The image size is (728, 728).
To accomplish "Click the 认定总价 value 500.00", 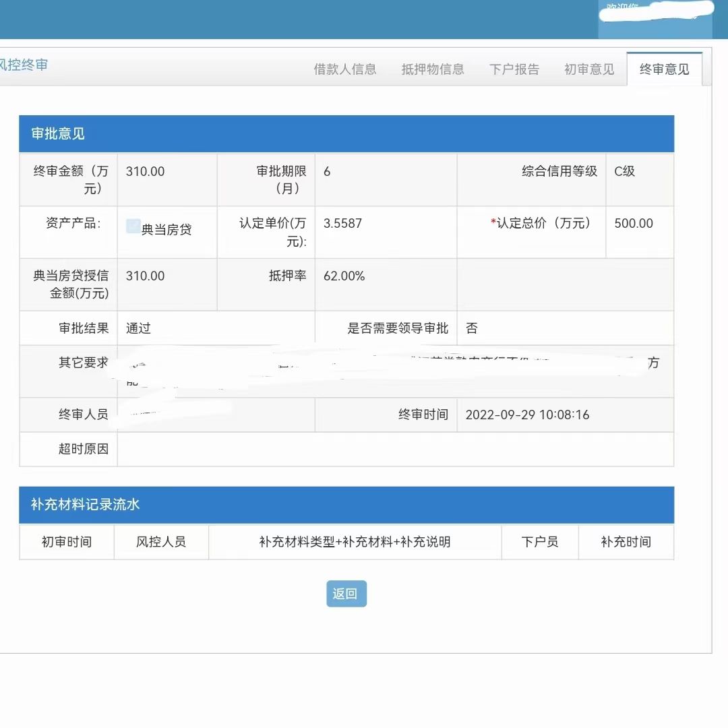I will tap(633, 223).
